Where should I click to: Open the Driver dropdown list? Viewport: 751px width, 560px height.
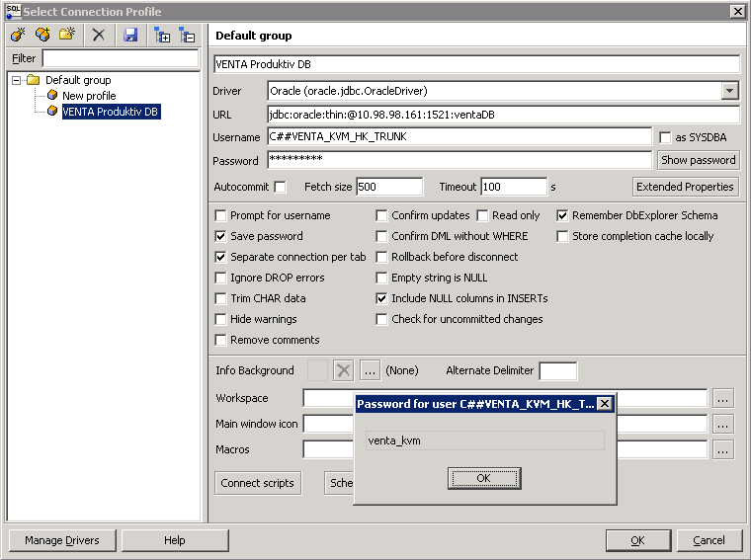(729, 91)
